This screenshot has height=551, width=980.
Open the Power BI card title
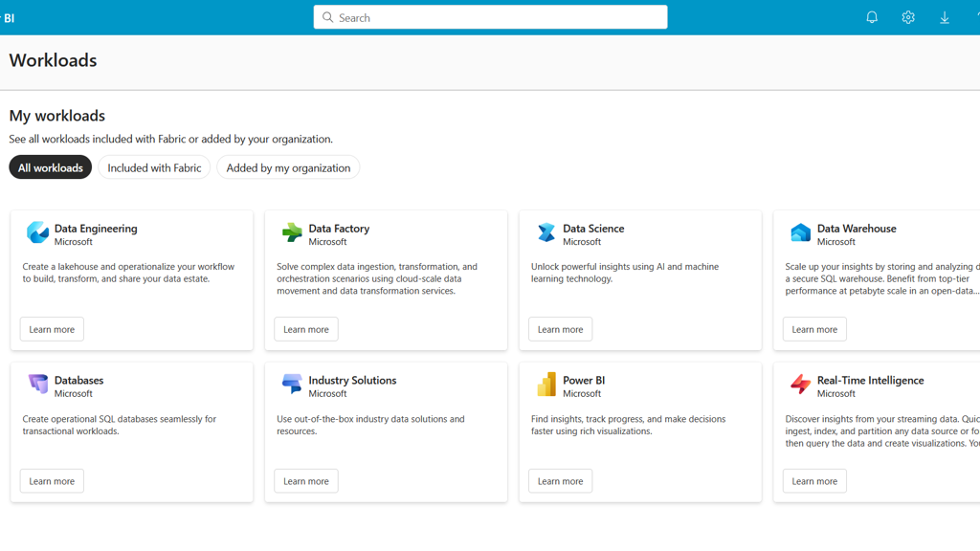(584, 380)
